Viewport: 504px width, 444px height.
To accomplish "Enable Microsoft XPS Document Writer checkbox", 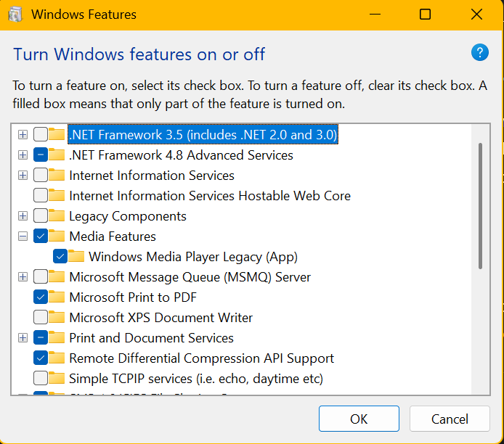I will point(41,317).
